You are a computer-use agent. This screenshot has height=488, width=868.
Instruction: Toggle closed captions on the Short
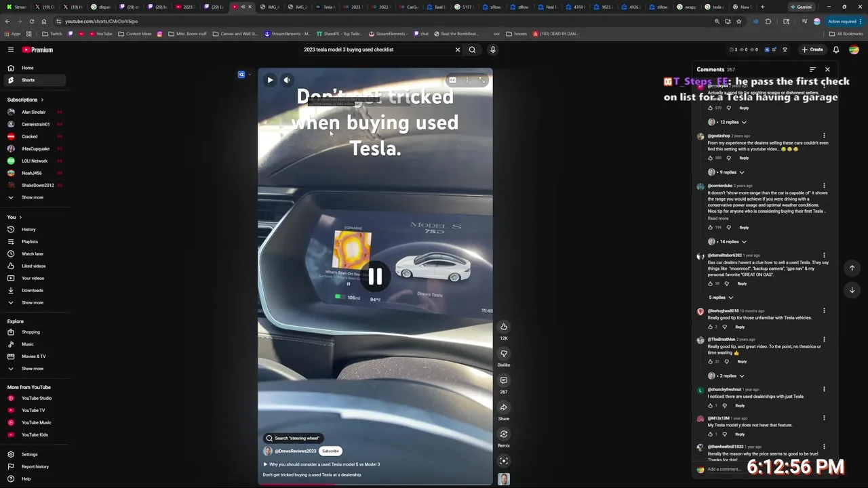click(x=452, y=80)
